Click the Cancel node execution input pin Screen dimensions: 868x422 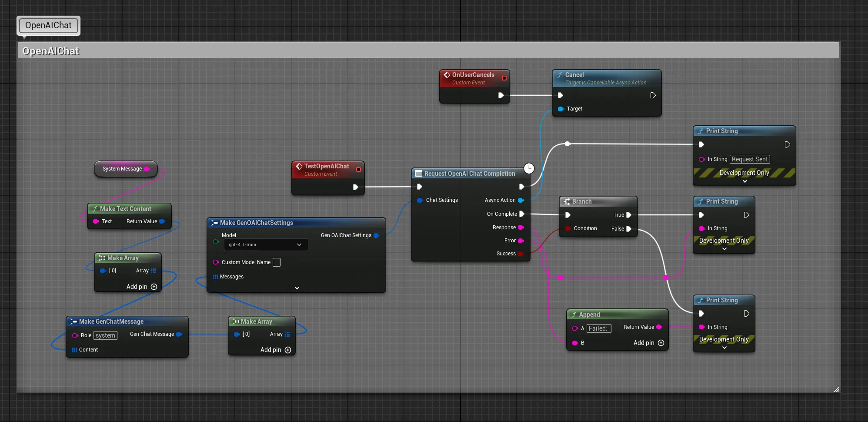tap(561, 95)
